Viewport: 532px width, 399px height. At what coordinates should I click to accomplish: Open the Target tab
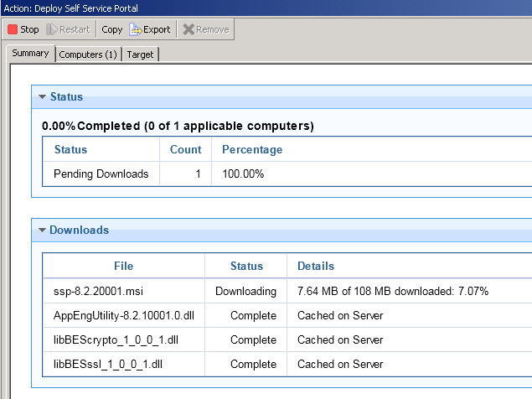click(x=140, y=54)
